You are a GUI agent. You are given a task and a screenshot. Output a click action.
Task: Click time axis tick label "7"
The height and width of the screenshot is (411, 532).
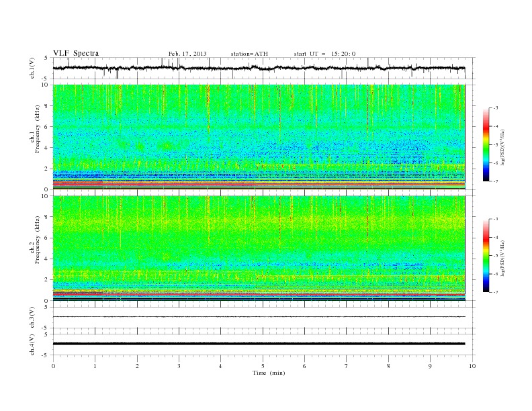(x=347, y=366)
